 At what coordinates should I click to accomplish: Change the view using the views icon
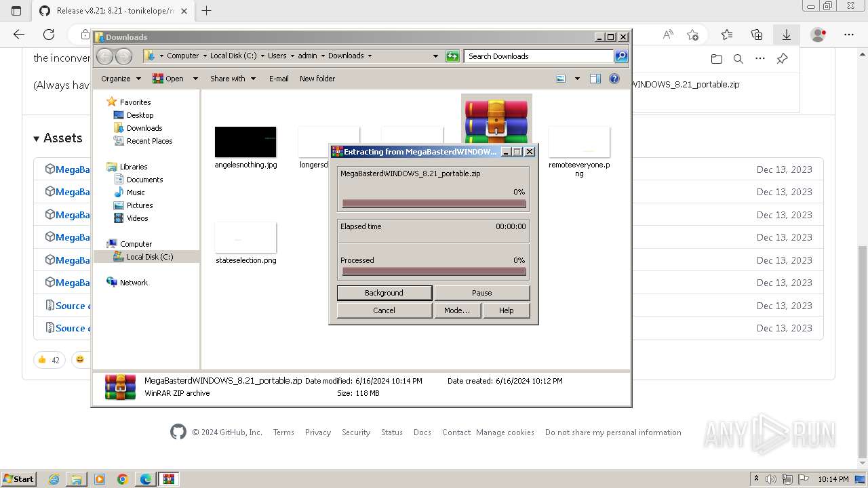tap(561, 79)
